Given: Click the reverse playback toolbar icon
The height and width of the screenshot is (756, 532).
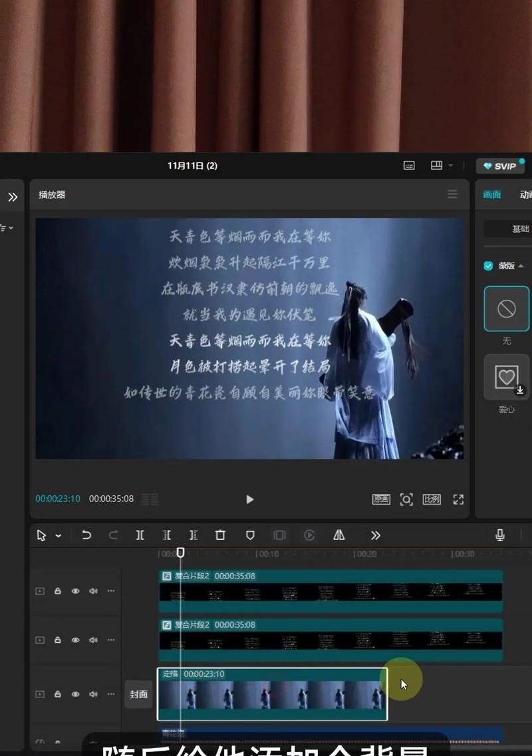Looking at the screenshot, I should (x=309, y=535).
